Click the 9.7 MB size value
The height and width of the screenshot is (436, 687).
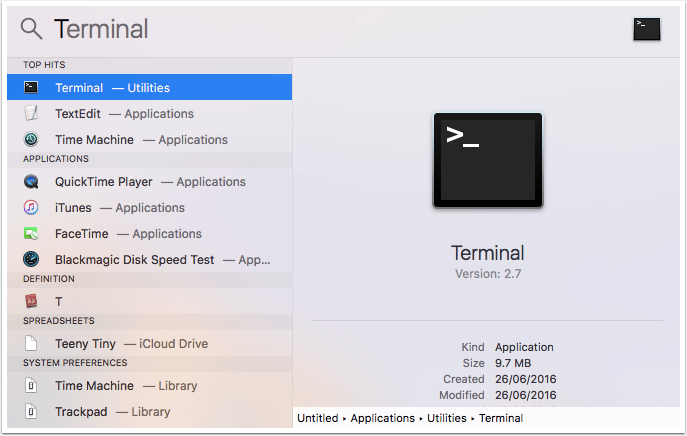(x=513, y=363)
